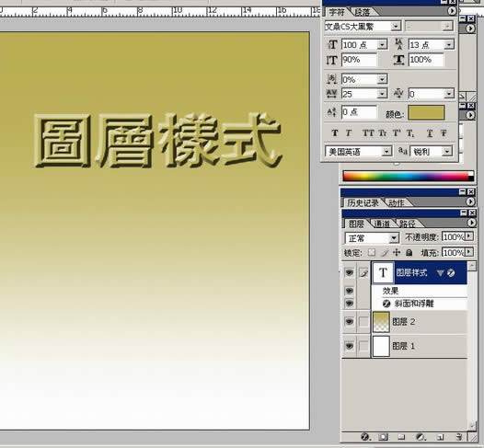Click the tracking AV icon beside 25
The image size is (484, 448).
tap(332, 94)
